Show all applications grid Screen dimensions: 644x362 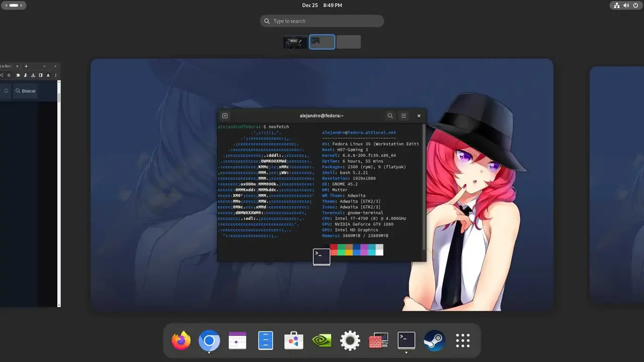pyautogui.click(x=463, y=341)
